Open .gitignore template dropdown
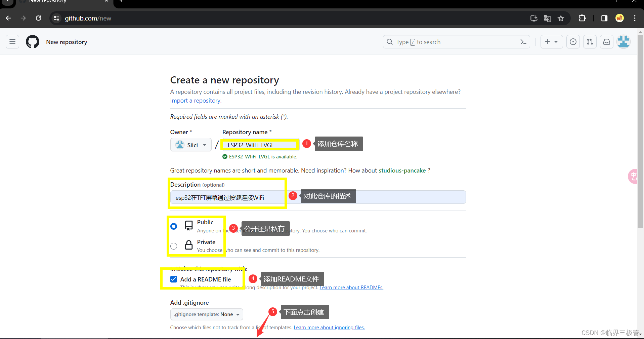 tap(207, 314)
